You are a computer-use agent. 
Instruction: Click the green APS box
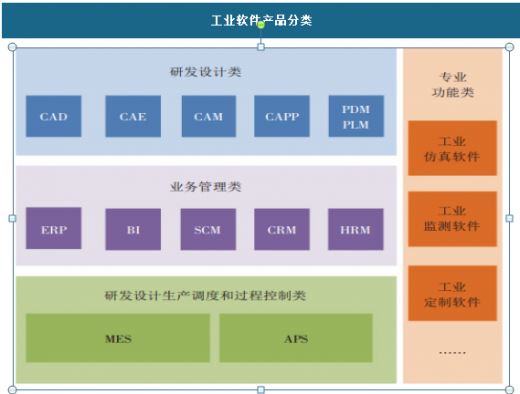[x=296, y=338]
